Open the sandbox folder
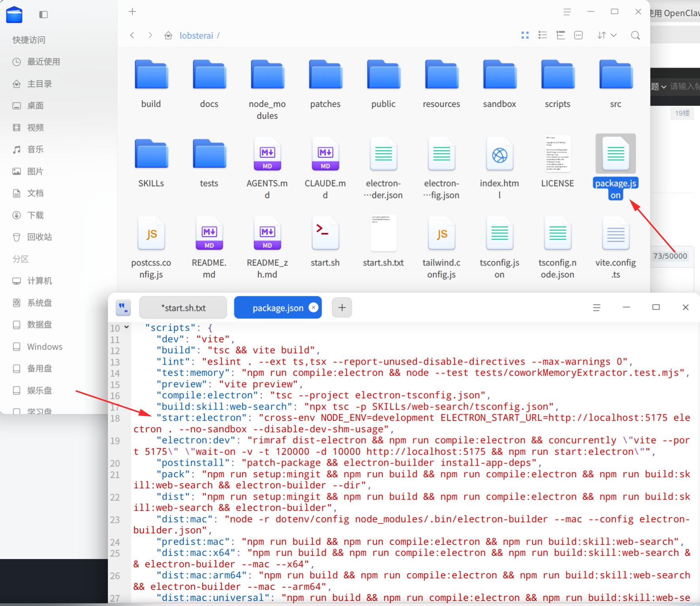Image resolution: width=700 pixels, height=606 pixels. [x=500, y=74]
